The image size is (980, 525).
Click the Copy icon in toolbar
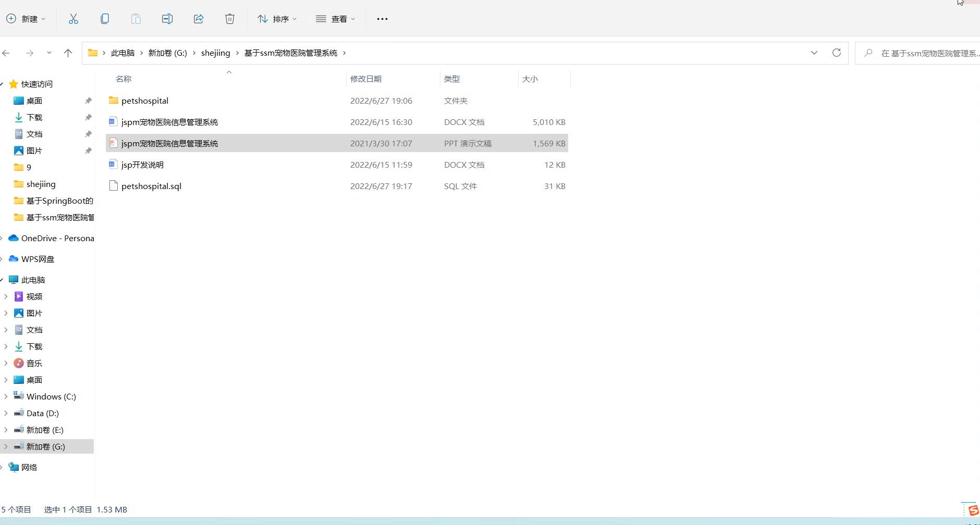coord(105,19)
